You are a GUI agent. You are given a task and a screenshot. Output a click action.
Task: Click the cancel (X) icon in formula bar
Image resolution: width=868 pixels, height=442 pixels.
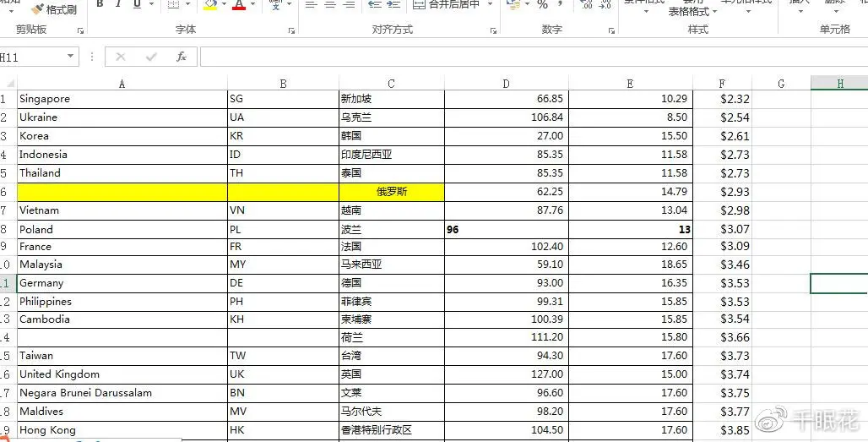click(x=121, y=57)
